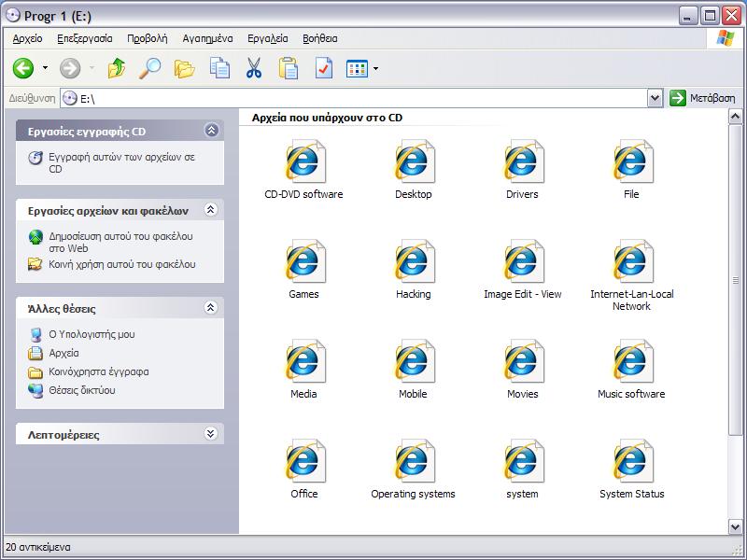The height and width of the screenshot is (560, 747).
Task: Collapse the Εργασίες εγγραφής CD panel
Action: [212, 130]
